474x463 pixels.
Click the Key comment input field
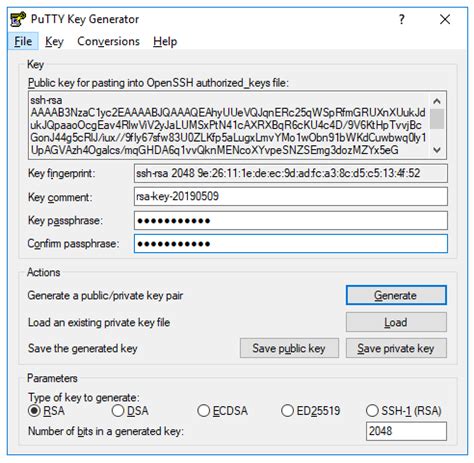291,196
